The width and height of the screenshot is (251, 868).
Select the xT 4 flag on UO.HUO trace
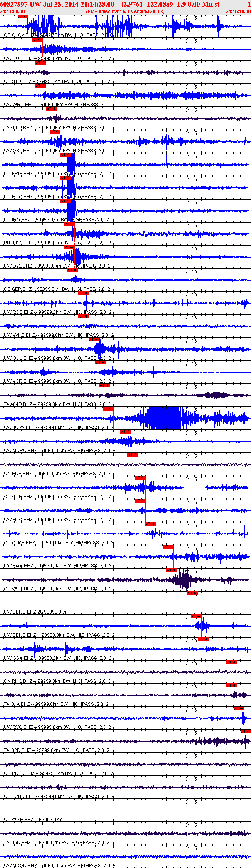coord(65,178)
